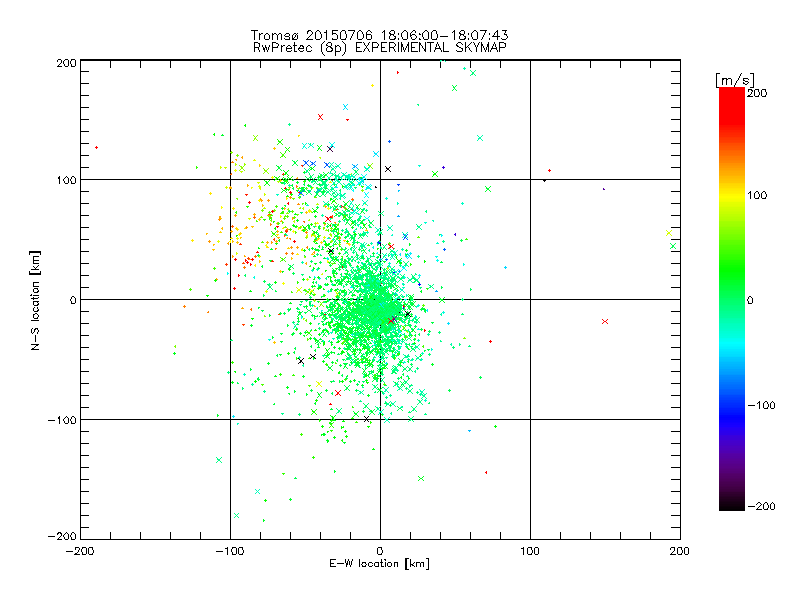800x600 pixels.
Task: Click the colorbar '200' top label
Action: [x=757, y=93]
